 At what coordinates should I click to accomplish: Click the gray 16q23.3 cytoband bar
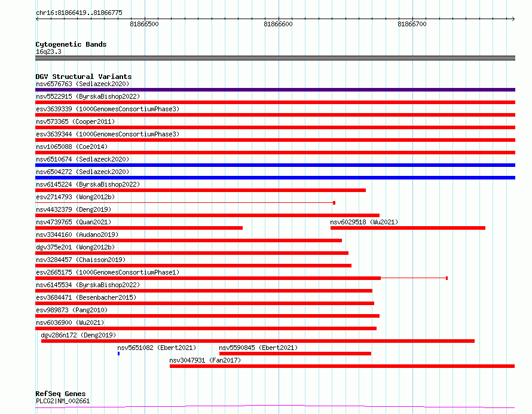275,58
